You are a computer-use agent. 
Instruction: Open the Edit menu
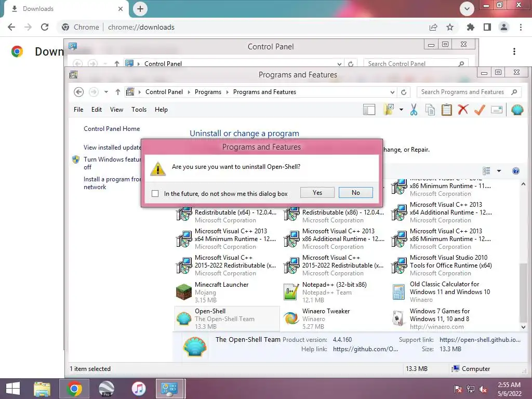click(96, 110)
